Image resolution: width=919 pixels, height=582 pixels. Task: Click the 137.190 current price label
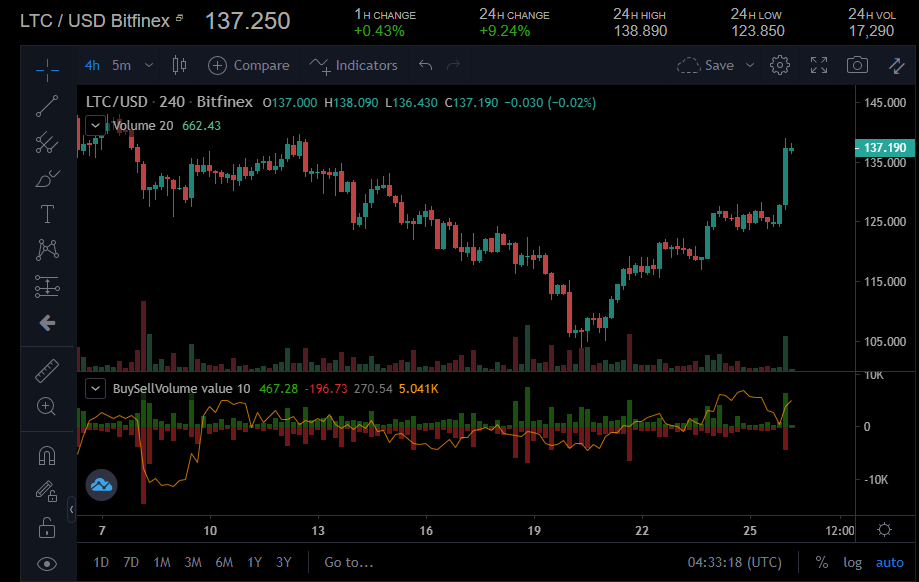885,148
